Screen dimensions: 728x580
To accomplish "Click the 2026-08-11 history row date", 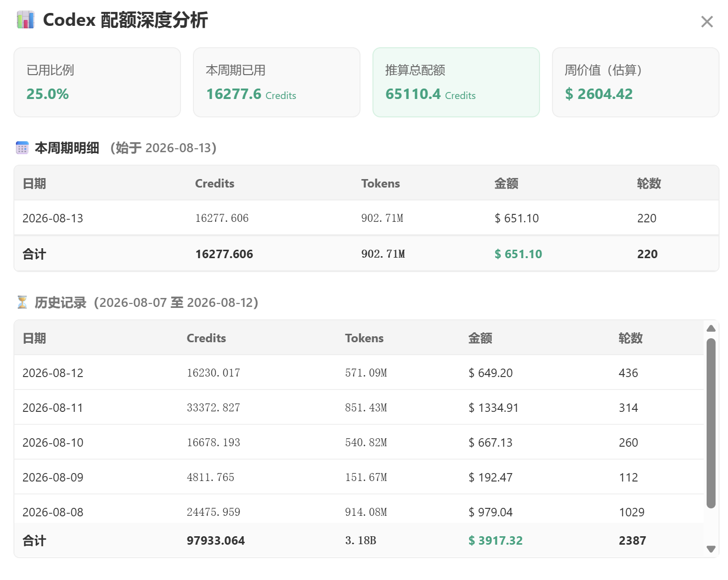I will point(53,408).
